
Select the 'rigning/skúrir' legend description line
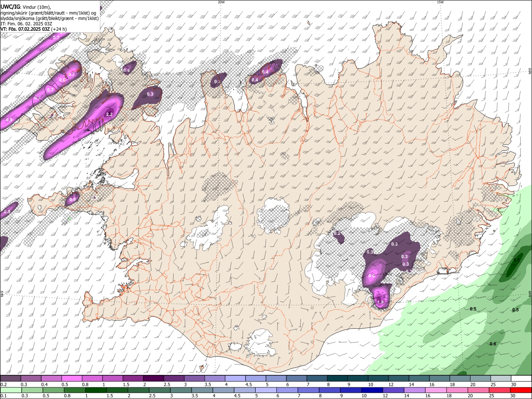coord(48,13)
